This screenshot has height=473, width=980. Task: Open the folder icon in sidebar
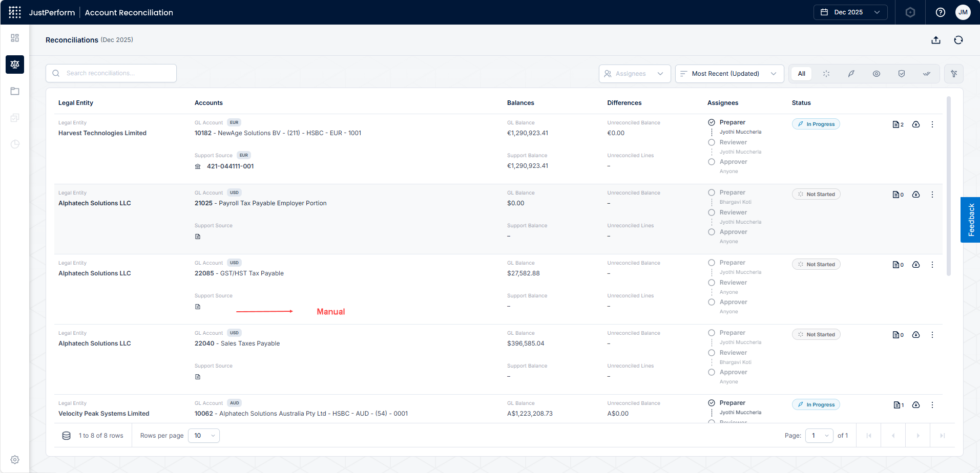tap(15, 91)
